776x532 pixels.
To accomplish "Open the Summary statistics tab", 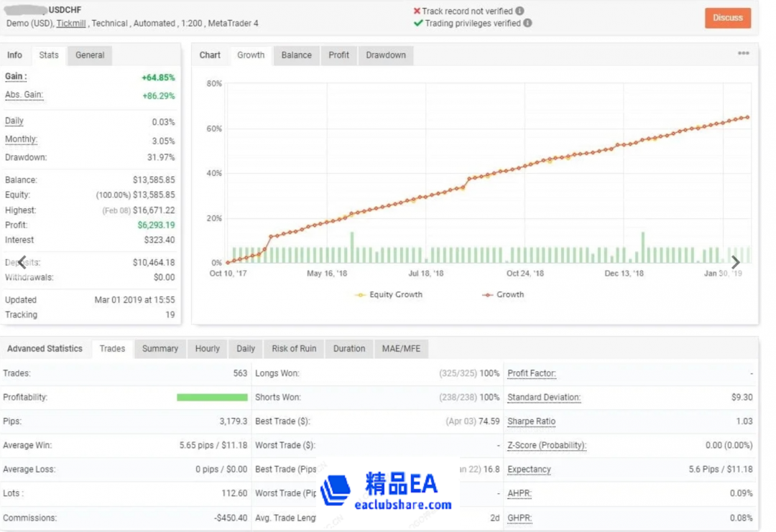I will (x=160, y=349).
